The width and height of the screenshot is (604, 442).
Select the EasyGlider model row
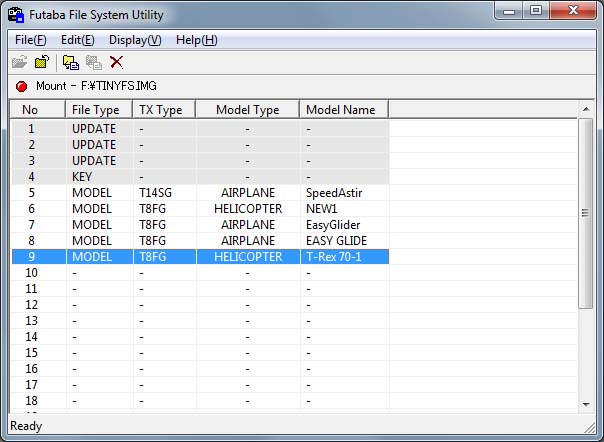[200, 225]
